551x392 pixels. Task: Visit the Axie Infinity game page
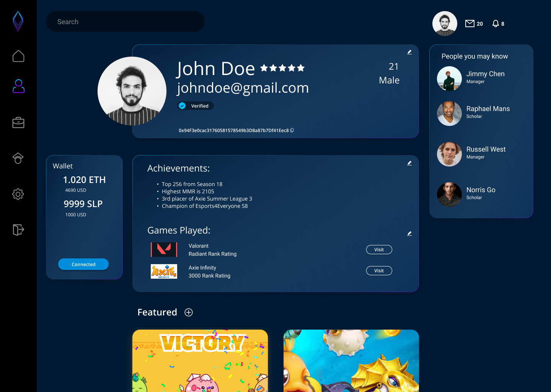[379, 271]
